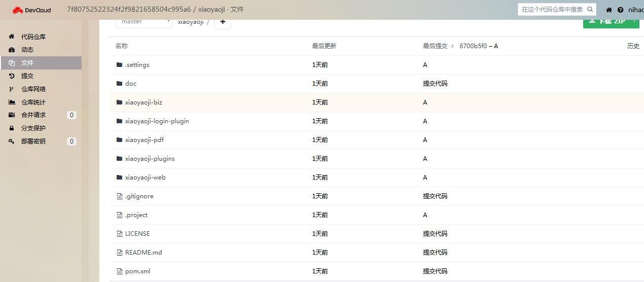The height and width of the screenshot is (282, 644).
Task: Open the help question mark icon
Action: pos(620,10)
